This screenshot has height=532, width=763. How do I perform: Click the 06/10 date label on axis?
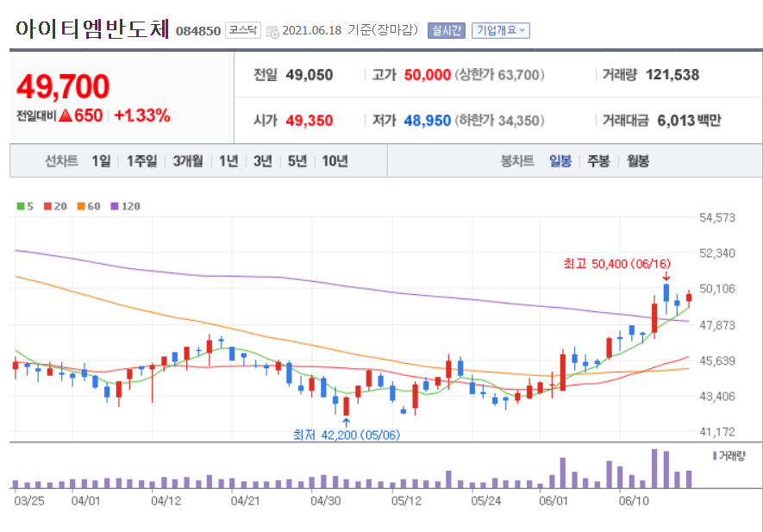coord(634,501)
